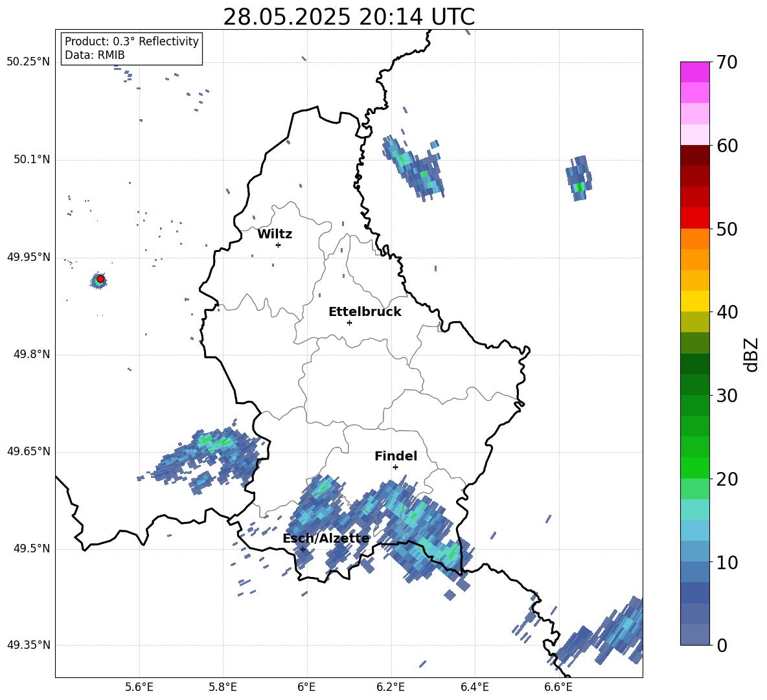The width and height of the screenshot is (767, 700).
Task: Click the 50.1°N latitude tick label
Action: (x=32, y=160)
